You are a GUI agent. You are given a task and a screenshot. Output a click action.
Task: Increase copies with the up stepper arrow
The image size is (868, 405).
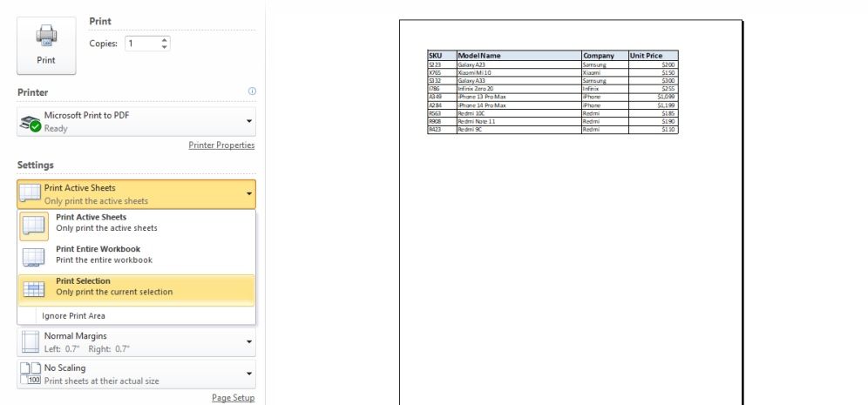(165, 40)
